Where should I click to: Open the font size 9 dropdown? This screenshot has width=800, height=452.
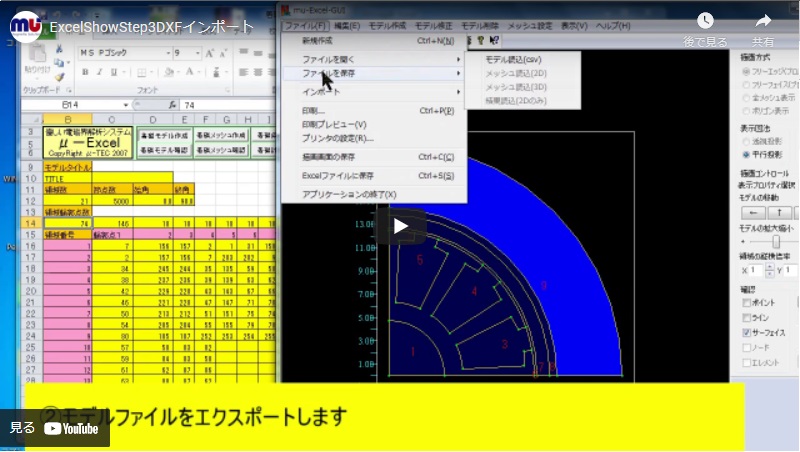(197, 53)
